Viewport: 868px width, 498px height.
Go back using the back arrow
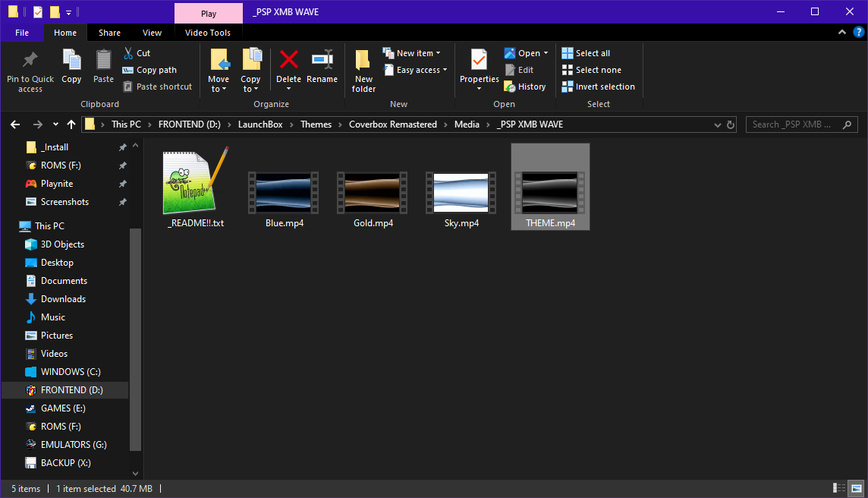point(15,124)
